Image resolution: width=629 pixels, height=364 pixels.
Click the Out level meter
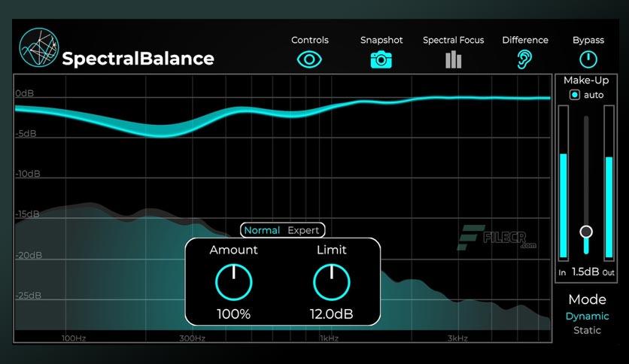609,183
